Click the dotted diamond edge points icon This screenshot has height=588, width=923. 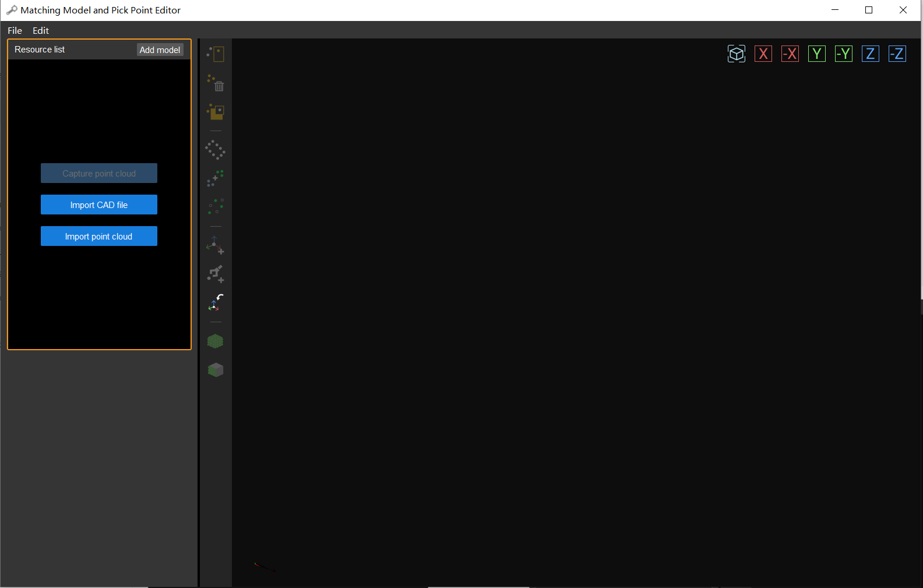[x=216, y=150]
